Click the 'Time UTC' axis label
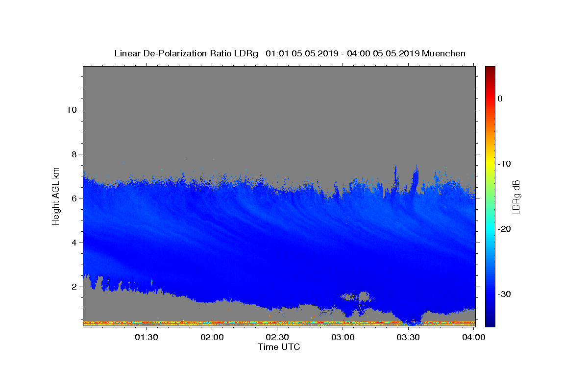Image resolution: width=588 pixels, height=392 pixels. 279,347
